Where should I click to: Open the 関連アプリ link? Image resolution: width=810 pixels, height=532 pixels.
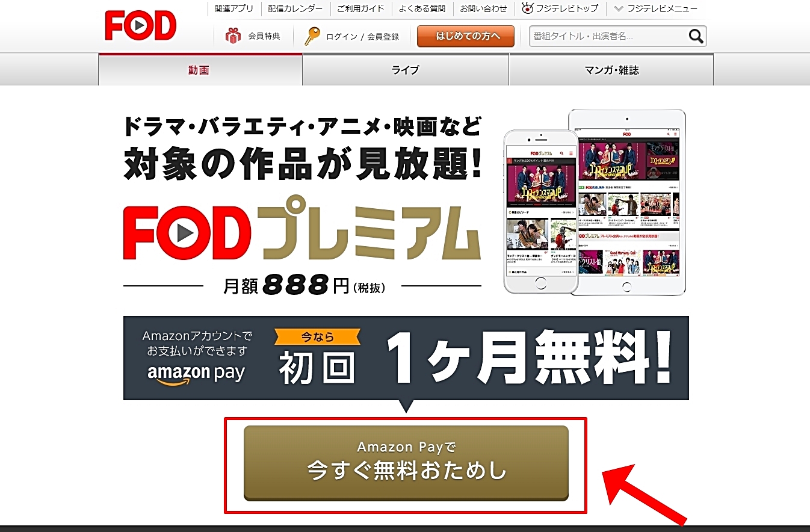pos(234,8)
